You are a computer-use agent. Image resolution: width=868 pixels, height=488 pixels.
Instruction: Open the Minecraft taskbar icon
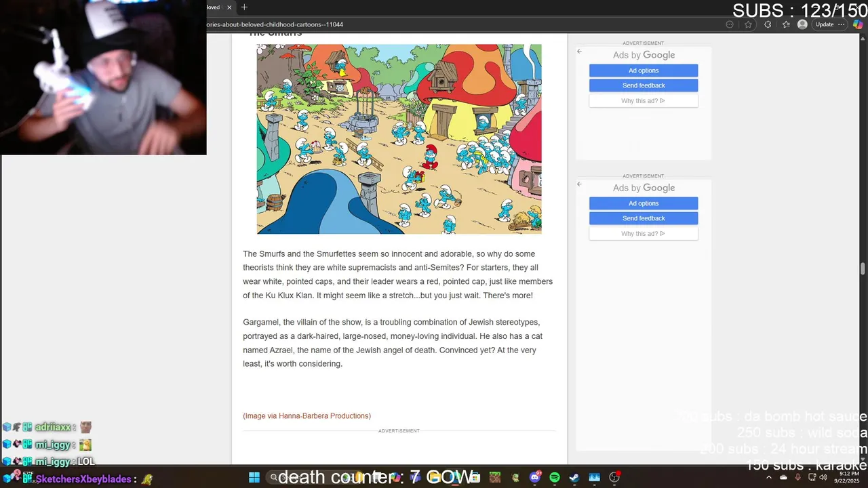(496, 477)
